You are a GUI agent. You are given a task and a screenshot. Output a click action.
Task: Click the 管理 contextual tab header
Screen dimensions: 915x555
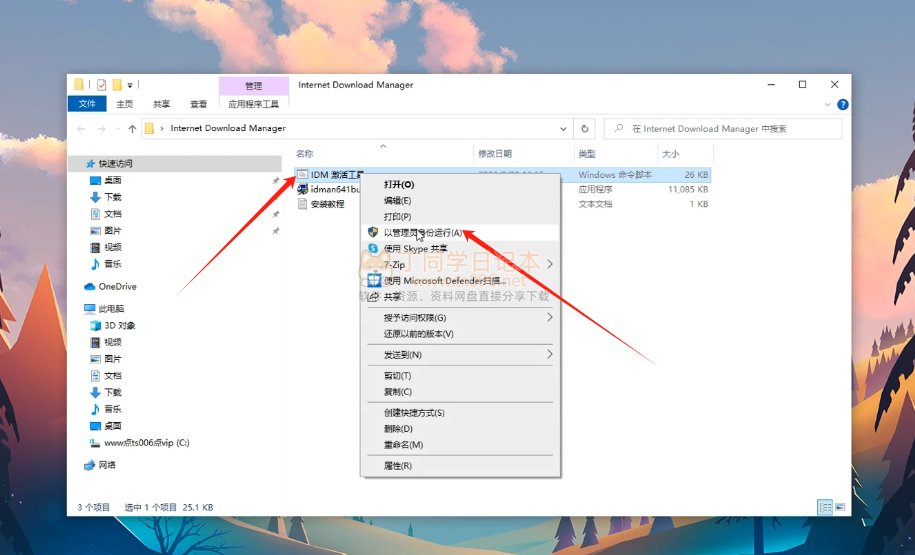click(x=253, y=86)
